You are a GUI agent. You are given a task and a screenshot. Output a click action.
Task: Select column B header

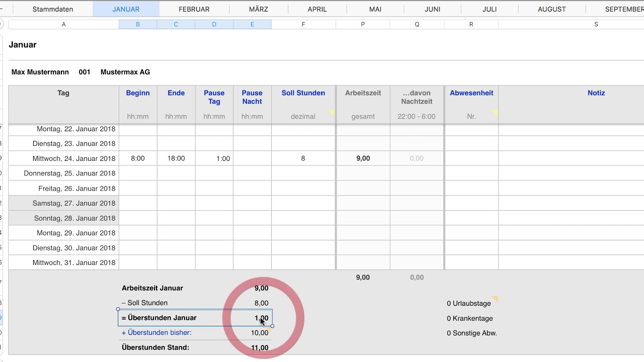point(138,24)
